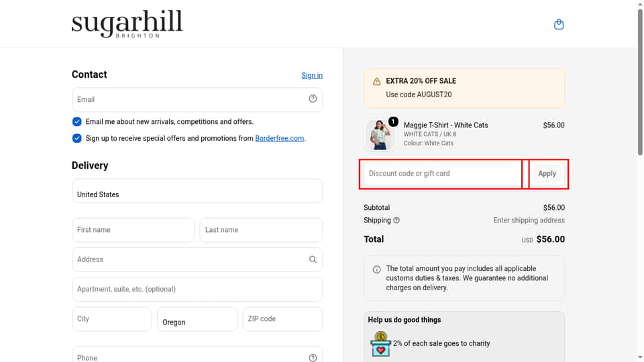Click the page vertical scrollbar
Image resolution: width=644 pixels, height=362 pixels.
[640, 82]
